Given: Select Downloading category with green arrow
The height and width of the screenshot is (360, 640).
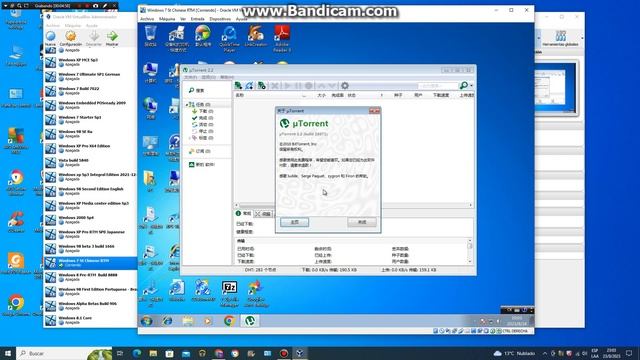Looking at the screenshot, I should tap(202, 111).
